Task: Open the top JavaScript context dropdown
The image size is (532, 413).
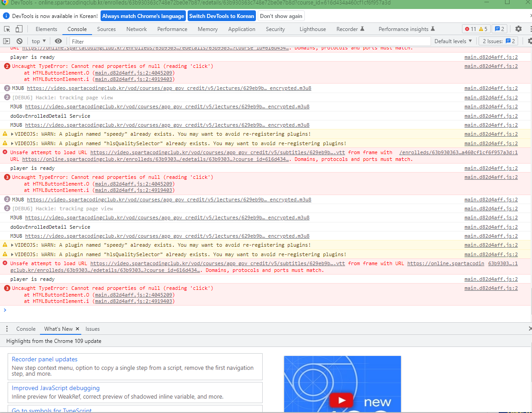Action: pyautogui.click(x=39, y=41)
